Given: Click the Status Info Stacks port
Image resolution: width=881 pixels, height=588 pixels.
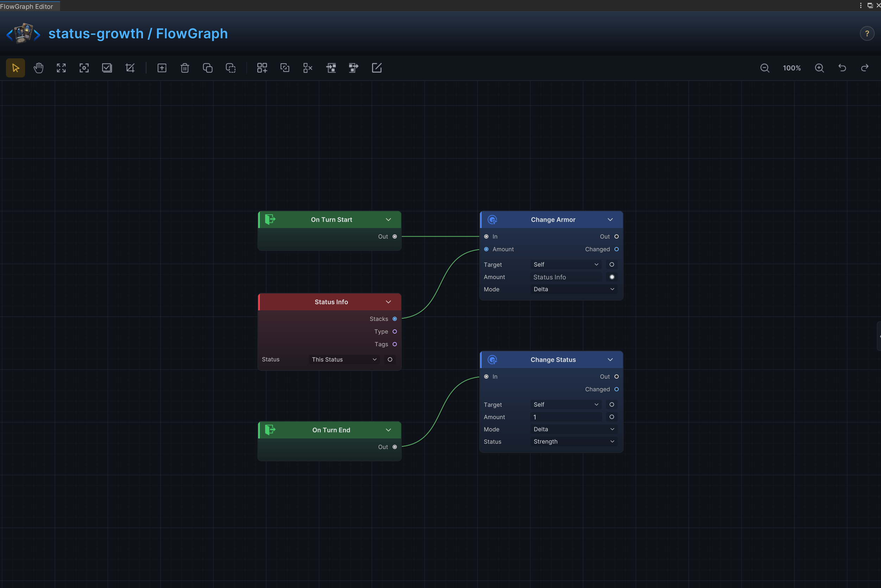Looking at the screenshot, I should point(394,319).
